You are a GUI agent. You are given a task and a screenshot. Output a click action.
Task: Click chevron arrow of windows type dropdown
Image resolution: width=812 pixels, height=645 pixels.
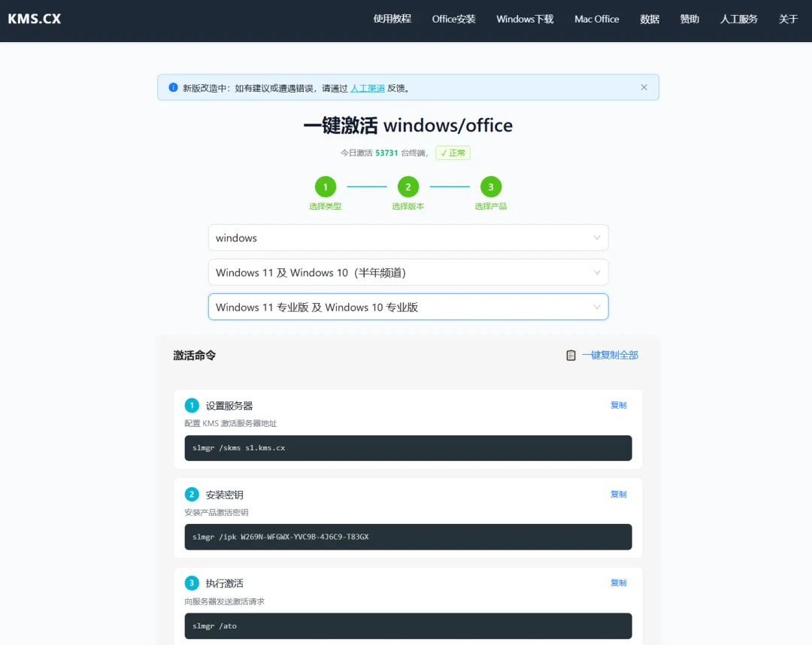point(596,238)
